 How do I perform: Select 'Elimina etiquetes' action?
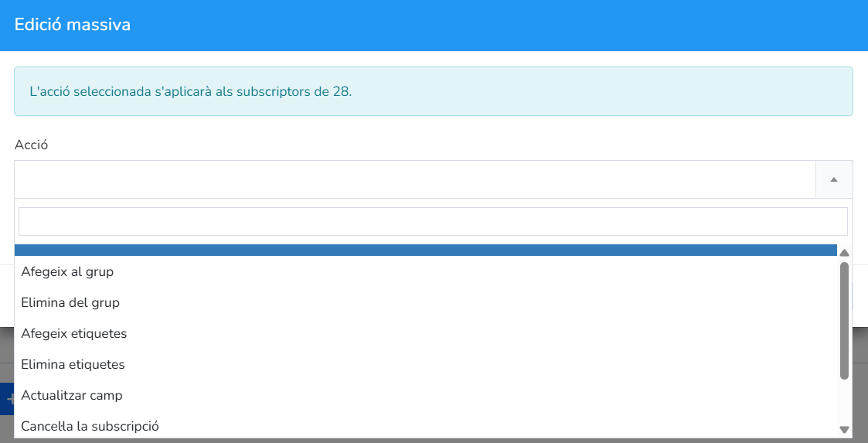(426, 365)
